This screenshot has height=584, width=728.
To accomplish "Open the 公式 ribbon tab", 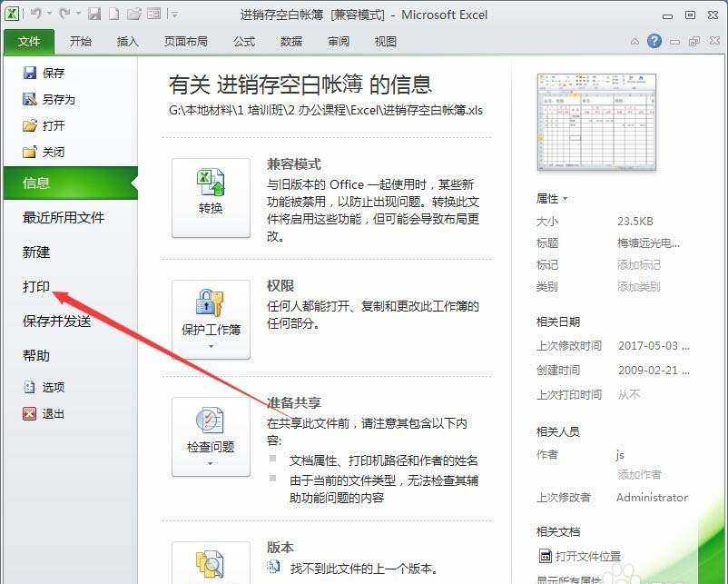I will pos(244,42).
